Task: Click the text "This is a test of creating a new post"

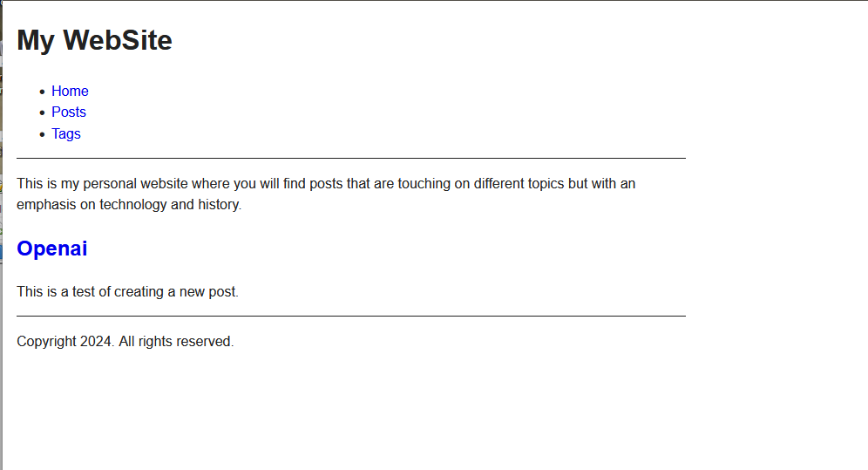Action: tap(127, 291)
